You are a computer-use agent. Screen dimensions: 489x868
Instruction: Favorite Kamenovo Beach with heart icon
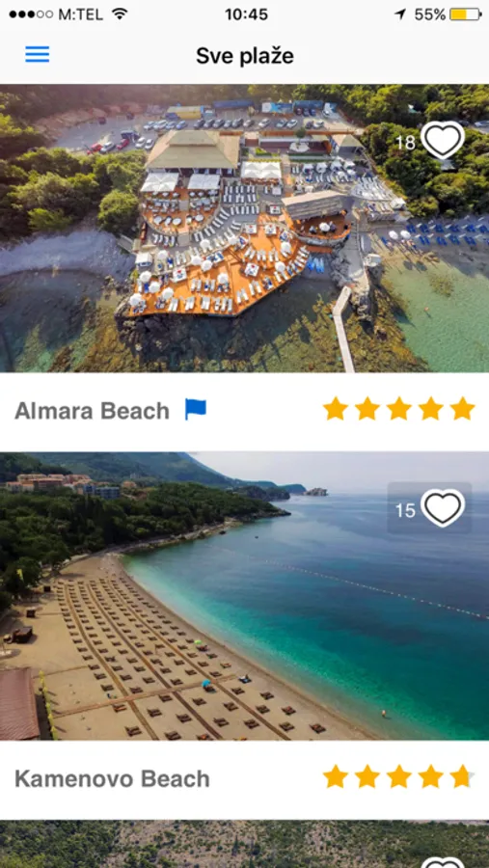pyautogui.click(x=443, y=508)
